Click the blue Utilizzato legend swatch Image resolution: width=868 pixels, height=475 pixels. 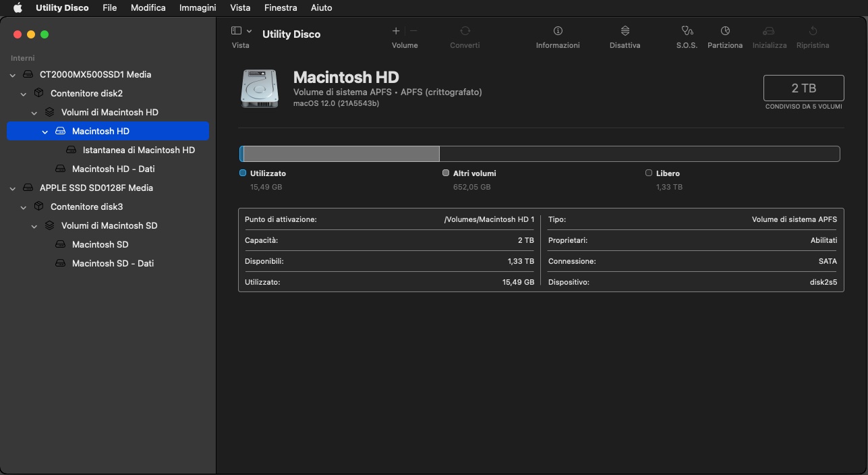[x=243, y=173]
